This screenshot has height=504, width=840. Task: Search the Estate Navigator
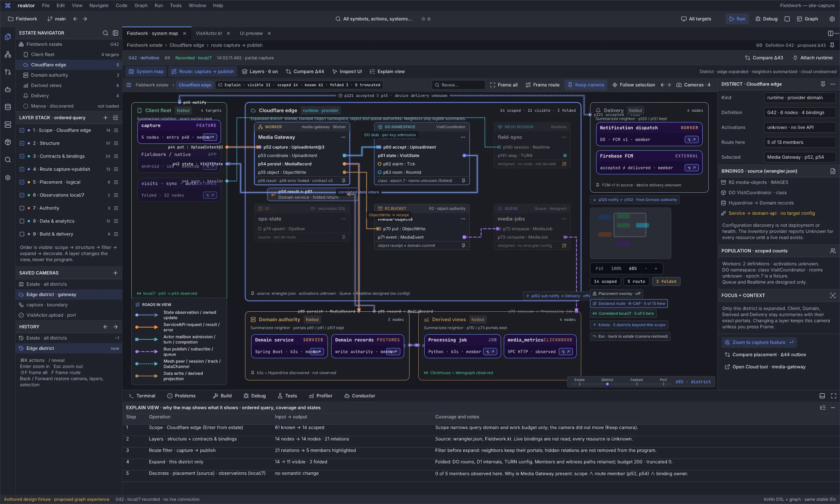point(105,33)
